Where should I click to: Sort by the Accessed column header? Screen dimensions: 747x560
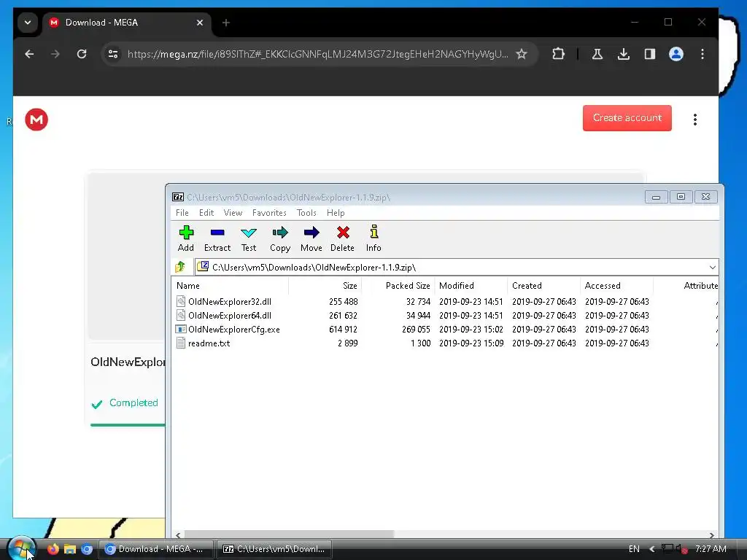pyautogui.click(x=616, y=286)
